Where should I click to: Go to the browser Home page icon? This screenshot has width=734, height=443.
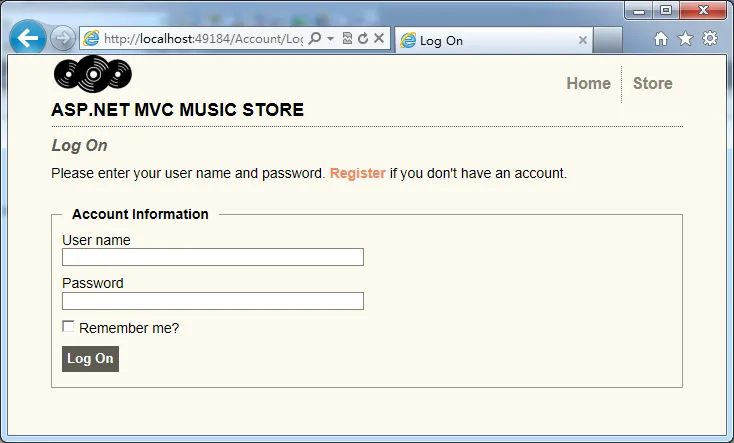point(660,39)
